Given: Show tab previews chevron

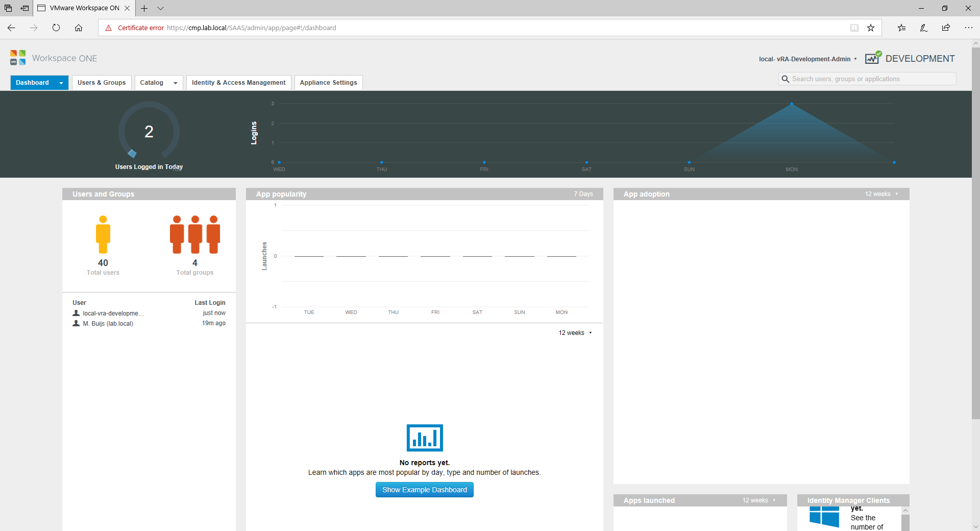Looking at the screenshot, I should [160, 8].
